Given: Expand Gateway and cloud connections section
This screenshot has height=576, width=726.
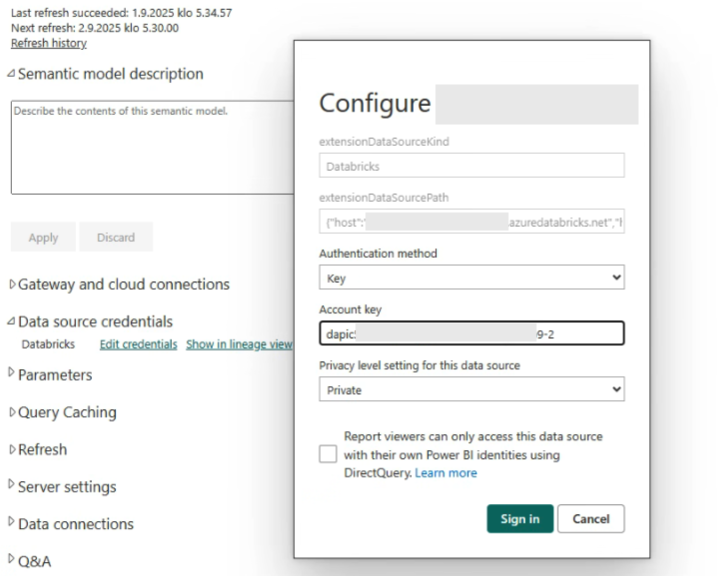Looking at the screenshot, I should click(123, 284).
